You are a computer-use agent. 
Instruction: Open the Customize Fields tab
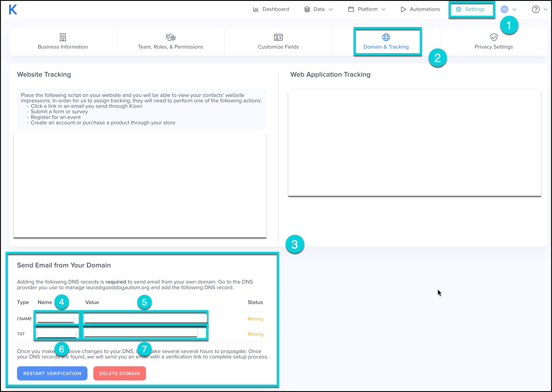(278, 42)
